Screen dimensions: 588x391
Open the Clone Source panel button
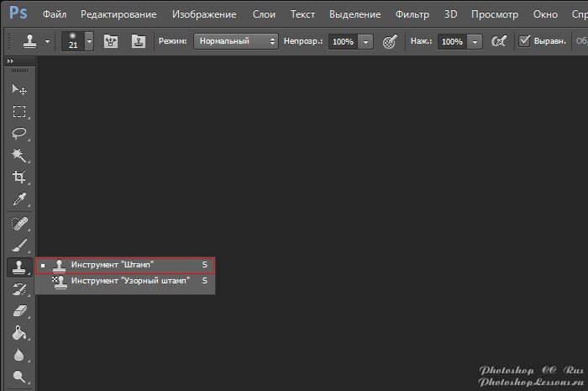click(x=138, y=41)
